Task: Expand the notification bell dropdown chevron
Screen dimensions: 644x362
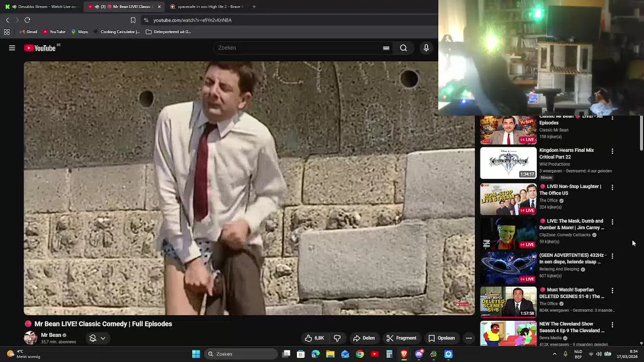Action: [x=103, y=338]
